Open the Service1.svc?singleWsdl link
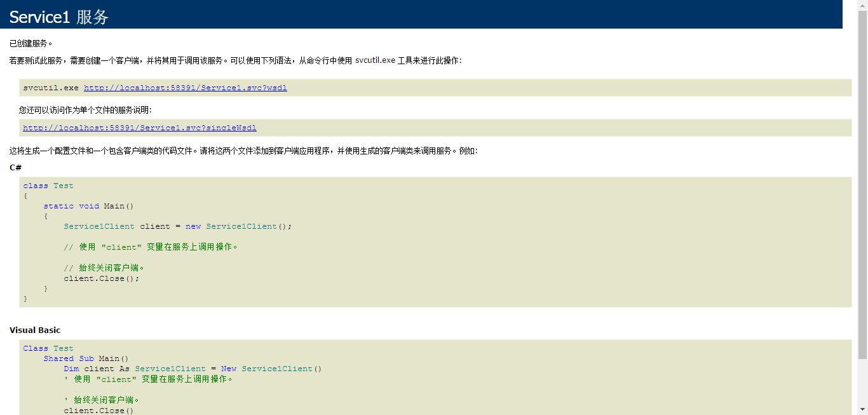Image resolution: width=868 pixels, height=415 pixels. (x=140, y=128)
